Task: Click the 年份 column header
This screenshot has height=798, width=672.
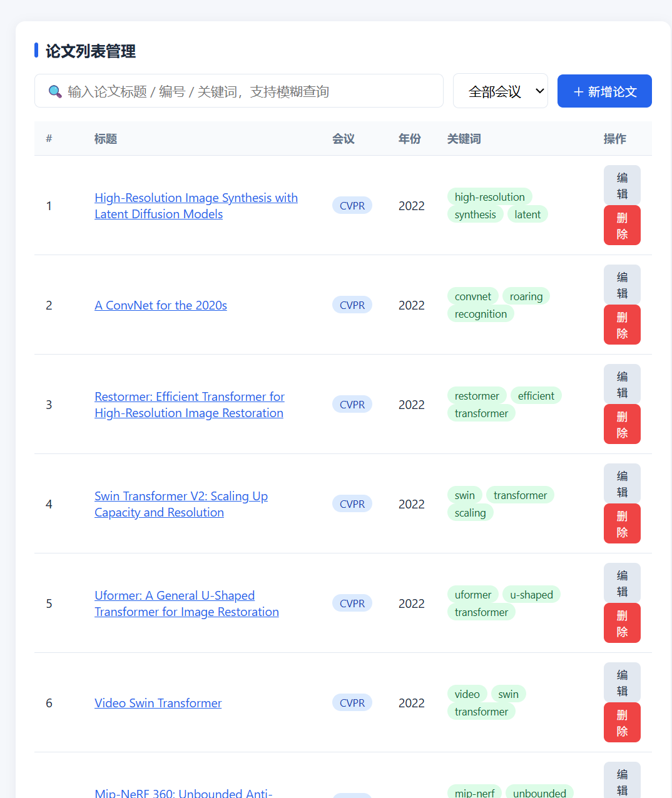Action: coord(410,139)
